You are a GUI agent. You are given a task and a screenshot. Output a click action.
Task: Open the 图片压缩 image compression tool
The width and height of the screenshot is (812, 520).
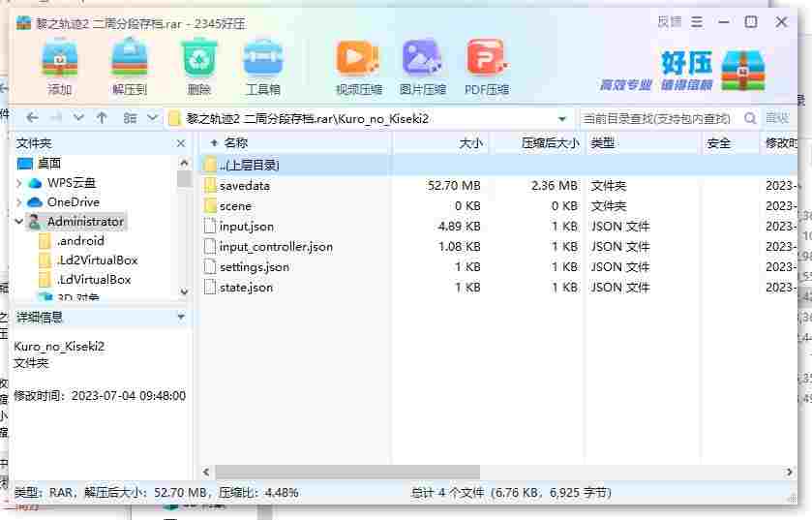423,68
